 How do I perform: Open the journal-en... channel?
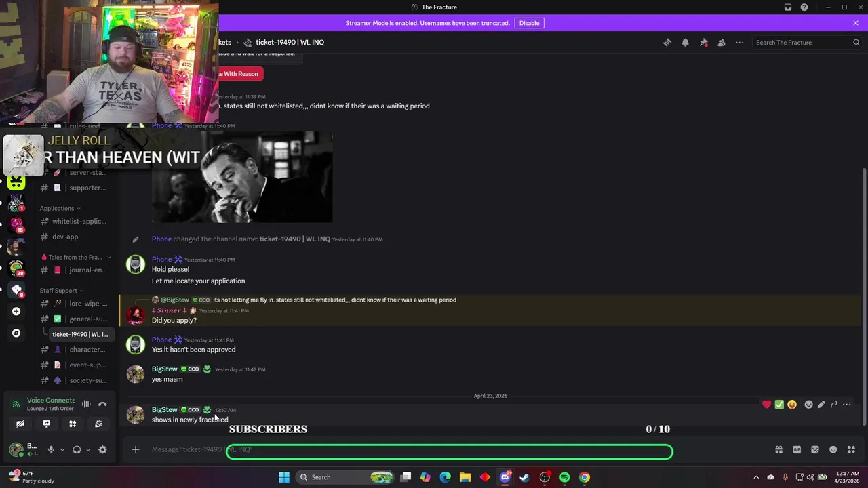75,270
